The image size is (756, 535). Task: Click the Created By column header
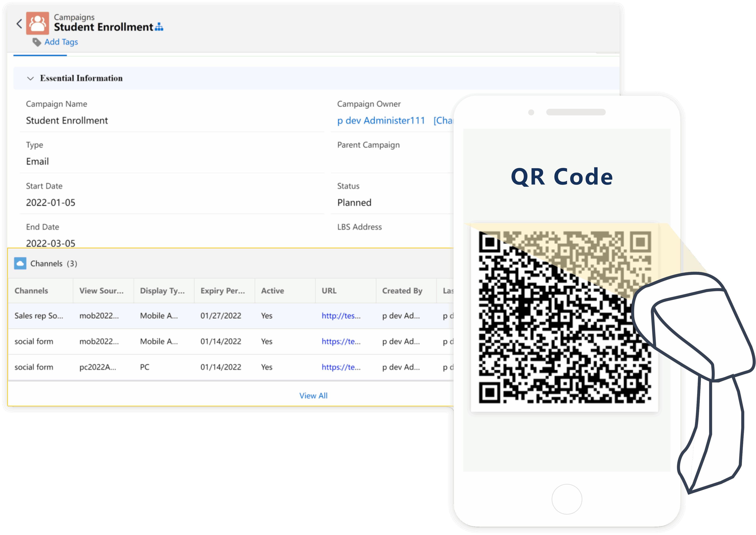coord(402,291)
